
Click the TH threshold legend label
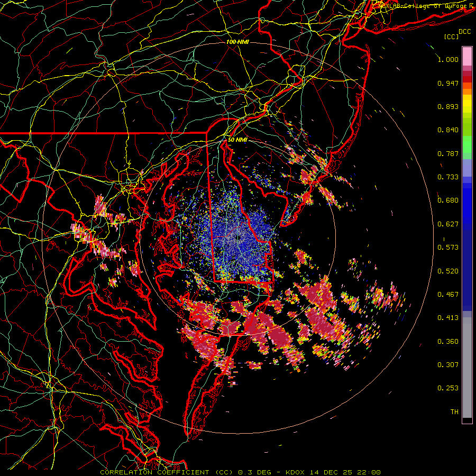[x=454, y=412]
